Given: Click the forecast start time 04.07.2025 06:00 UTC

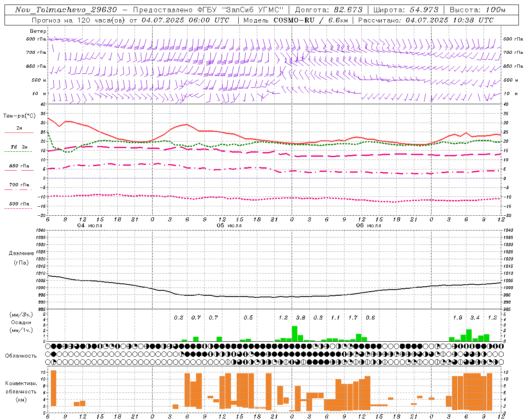Looking at the screenshot, I should [185, 20].
